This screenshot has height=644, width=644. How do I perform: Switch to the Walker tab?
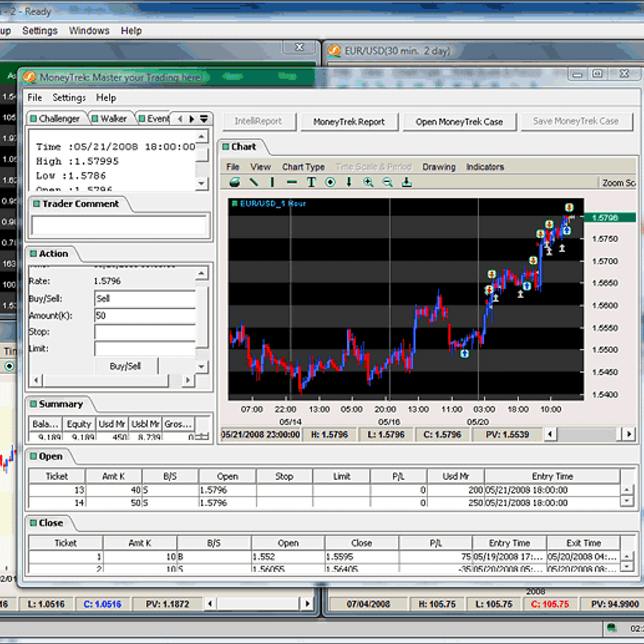point(109,119)
